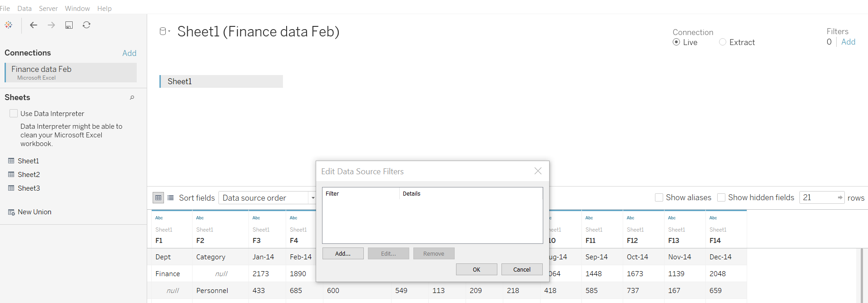Change the Abc data type of F4
This screenshot has width=868, height=303.
[x=293, y=218]
